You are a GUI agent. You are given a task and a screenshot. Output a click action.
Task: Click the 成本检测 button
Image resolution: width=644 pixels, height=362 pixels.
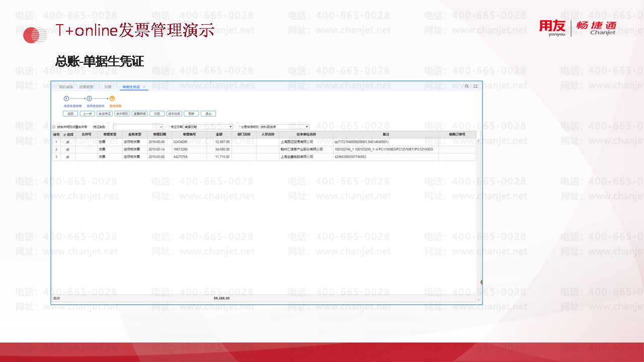pos(174,114)
